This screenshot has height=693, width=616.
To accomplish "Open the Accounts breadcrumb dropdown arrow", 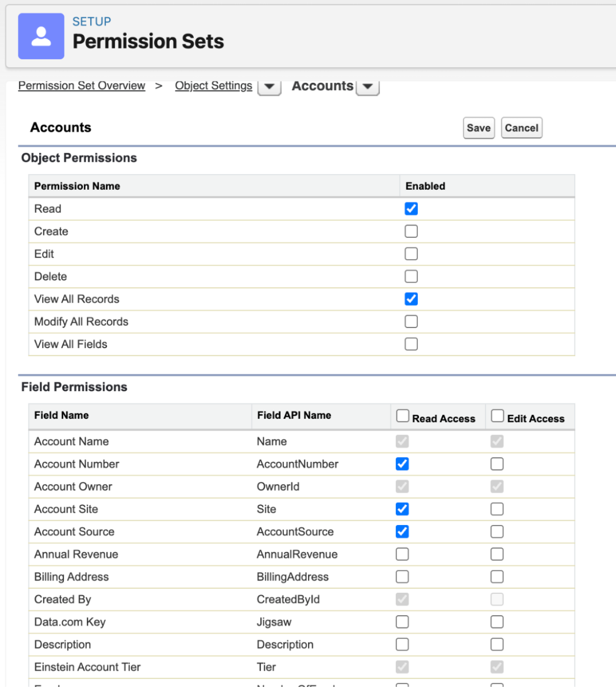I will tap(368, 87).
